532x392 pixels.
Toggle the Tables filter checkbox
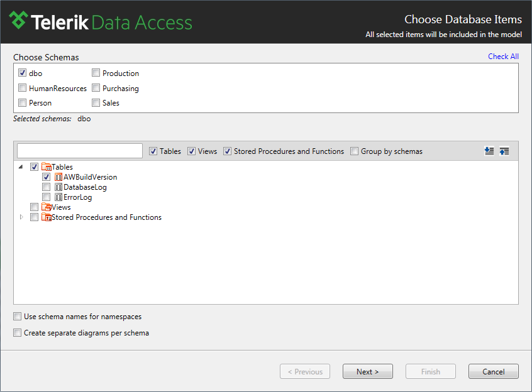(x=153, y=151)
